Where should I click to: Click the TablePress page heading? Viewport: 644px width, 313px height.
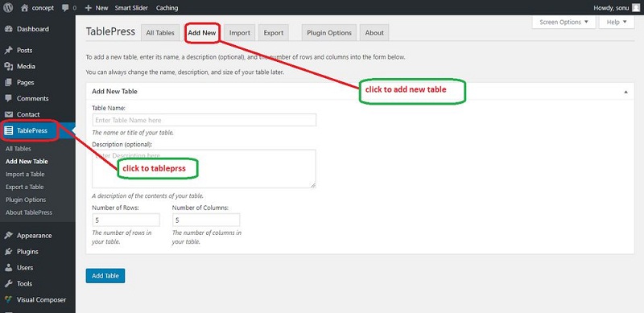[x=110, y=31]
